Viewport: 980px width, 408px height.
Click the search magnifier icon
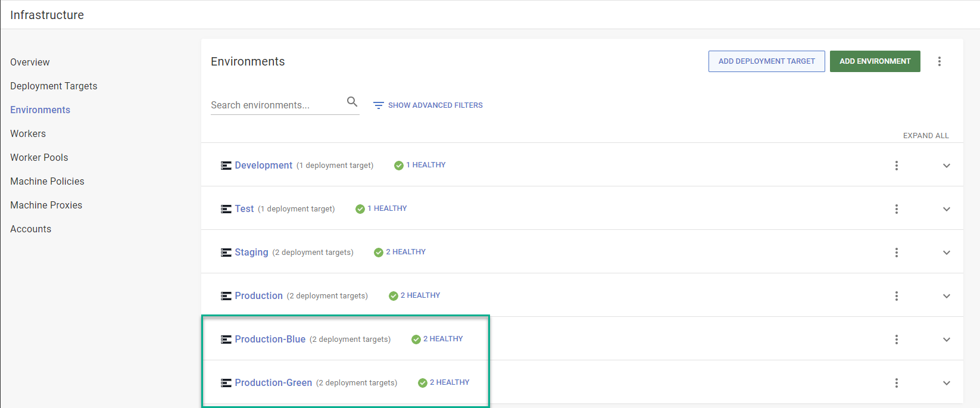[x=352, y=102]
